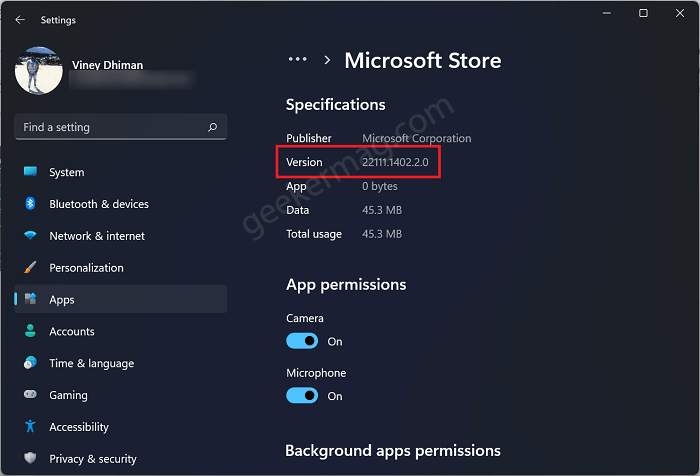This screenshot has height=476, width=700.
Task: Click the System monitor icon
Action: click(30, 171)
